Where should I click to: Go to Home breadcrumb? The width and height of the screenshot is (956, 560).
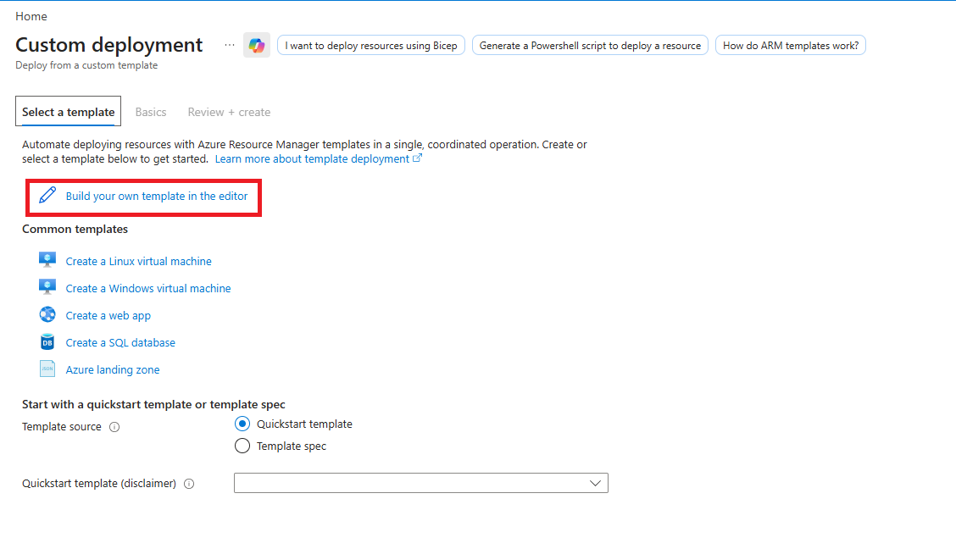[31, 16]
